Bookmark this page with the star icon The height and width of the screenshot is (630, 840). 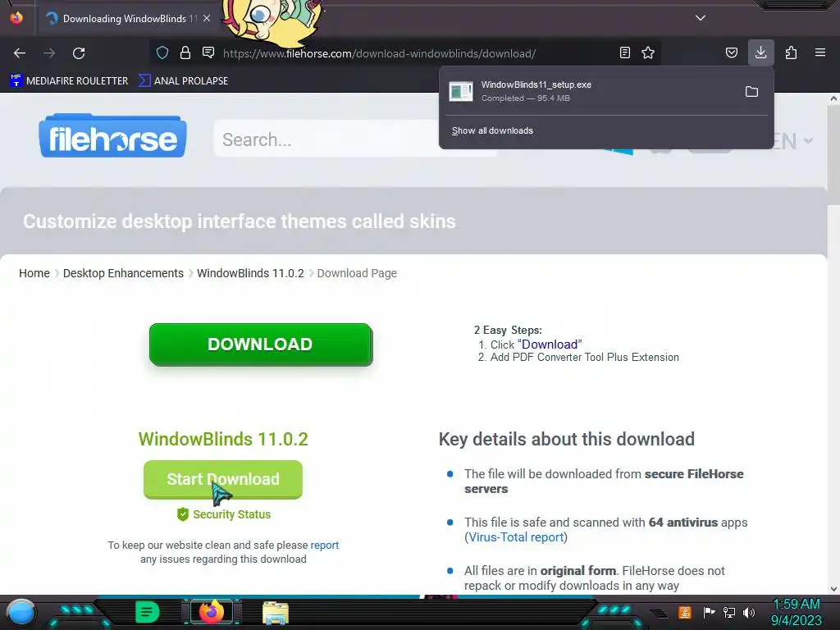648,52
